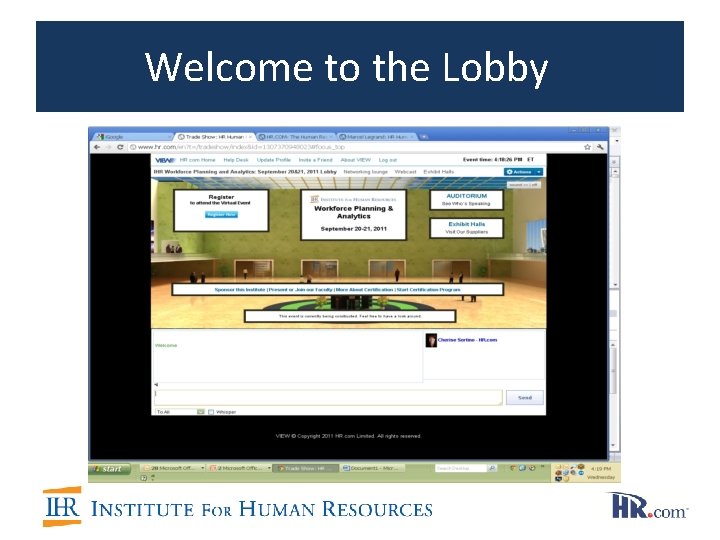Click the Exhibit Halls lobby sign
Viewport: 720px width, 540px height.
point(467,228)
